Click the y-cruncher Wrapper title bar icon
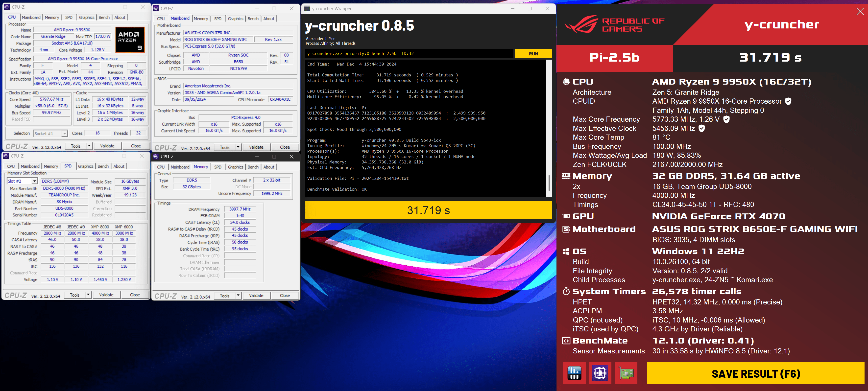Image resolution: width=868 pixels, height=391 pixels. [307, 9]
